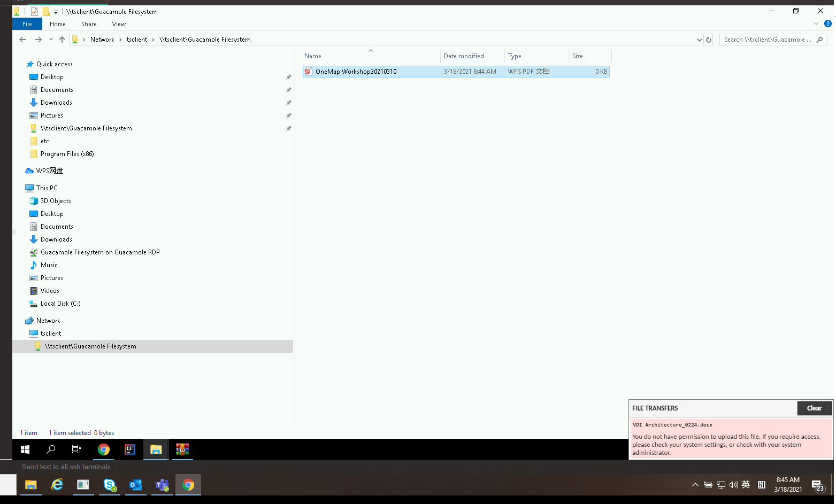This screenshot has width=836, height=504.
Task: Click the remote Windows Start button
Action: [x=25, y=449]
